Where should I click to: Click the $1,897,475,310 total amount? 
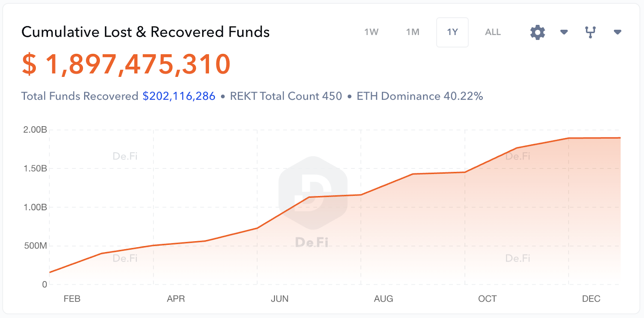point(126,64)
